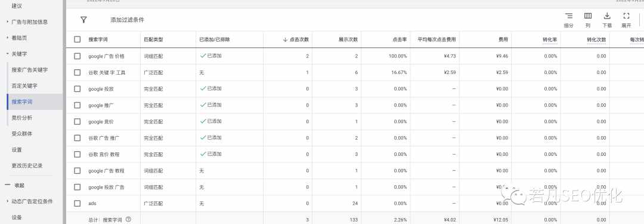The height and width of the screenshot is (224, 644).
Task: Check the box for google 投放 row
Action: [77, 88]
